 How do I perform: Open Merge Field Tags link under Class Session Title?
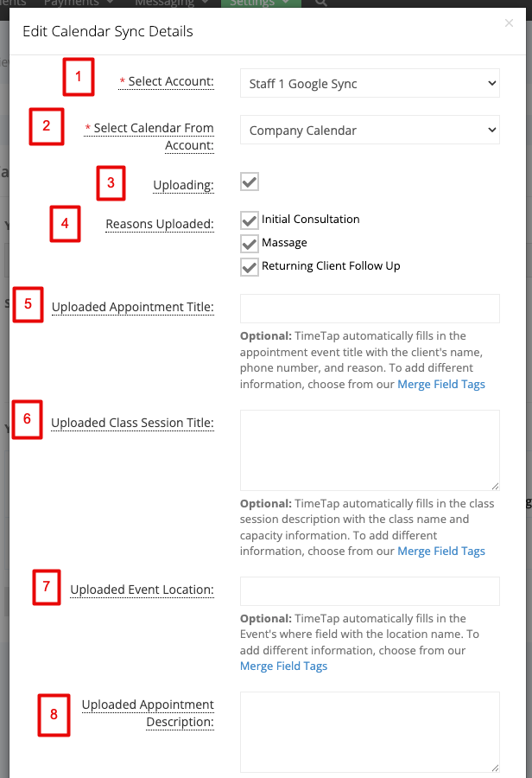click(x=441, y=551)
